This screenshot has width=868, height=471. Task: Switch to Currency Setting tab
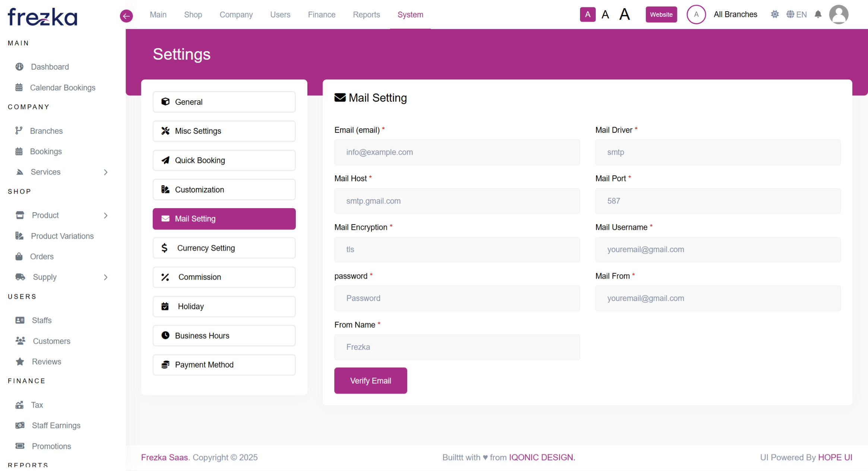coord(224,248)
